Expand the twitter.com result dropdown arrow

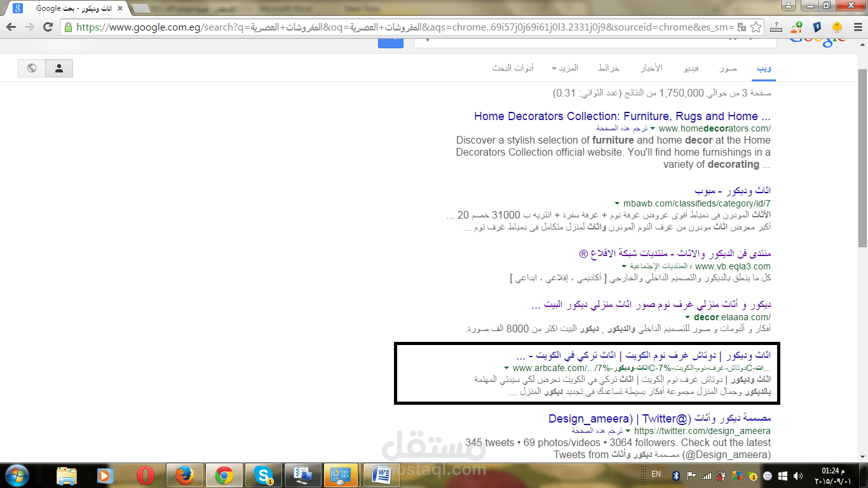pos(628,431)
